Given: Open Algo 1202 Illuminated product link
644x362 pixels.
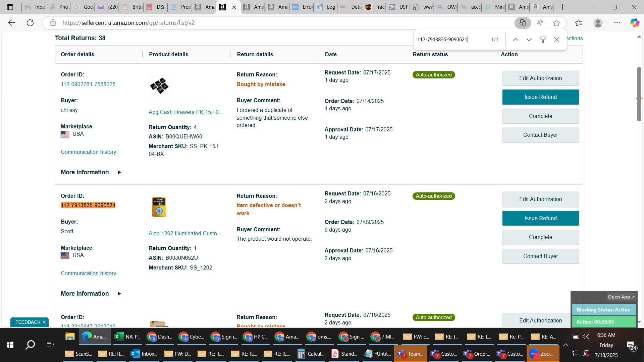Looking at the screenshot, I should (185, 233).
